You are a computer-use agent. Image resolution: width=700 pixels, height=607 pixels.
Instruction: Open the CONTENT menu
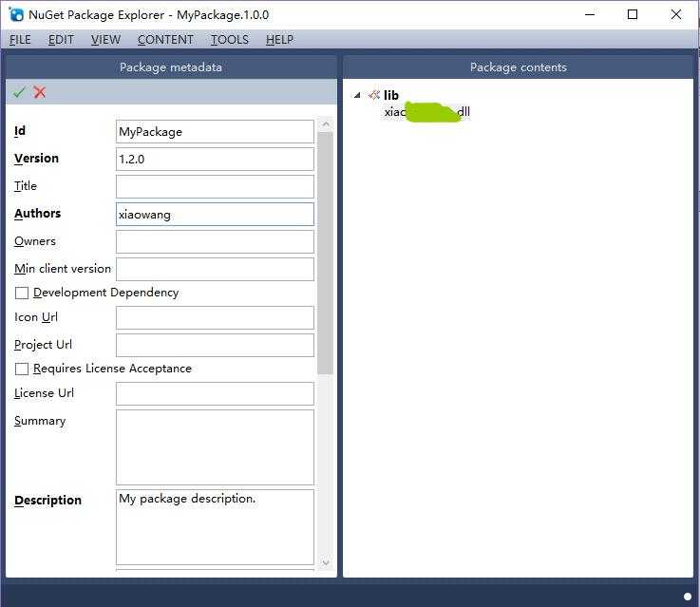tap(165, 40)
